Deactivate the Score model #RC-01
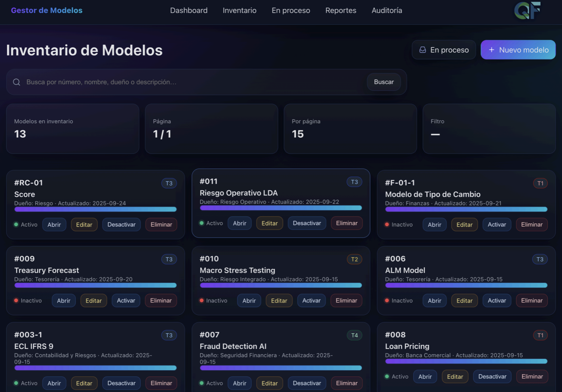 coord(121,225)
